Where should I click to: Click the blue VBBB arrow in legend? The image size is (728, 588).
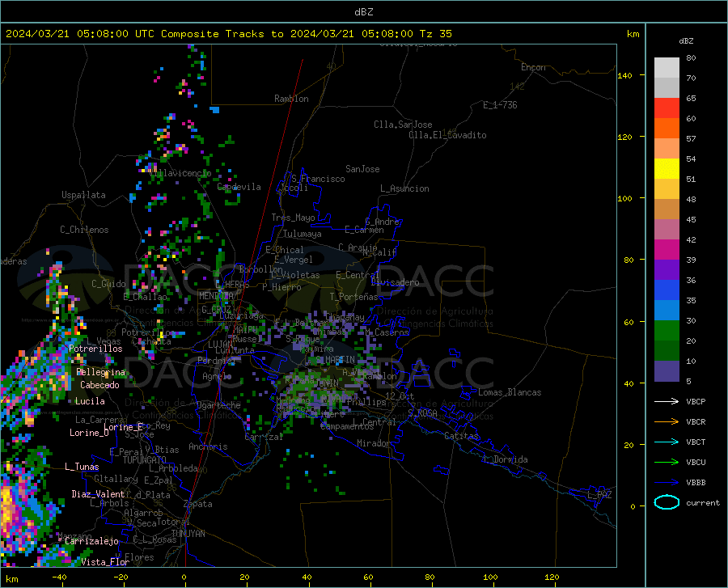click(667, 482)
